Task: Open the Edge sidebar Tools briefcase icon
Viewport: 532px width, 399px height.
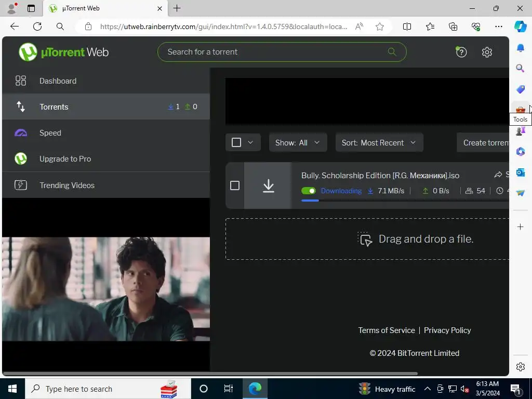Action: pyautogui.click(x=520, y=109)
